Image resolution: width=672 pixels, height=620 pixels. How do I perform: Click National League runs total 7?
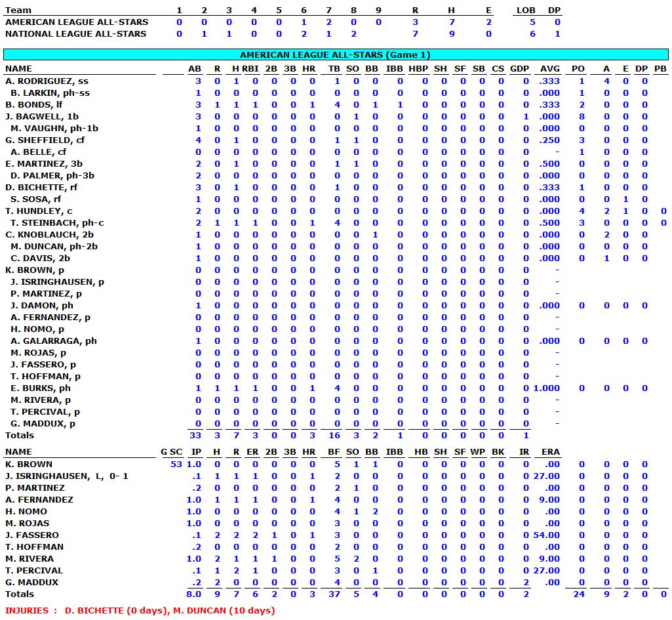click(x=415, y=34)
